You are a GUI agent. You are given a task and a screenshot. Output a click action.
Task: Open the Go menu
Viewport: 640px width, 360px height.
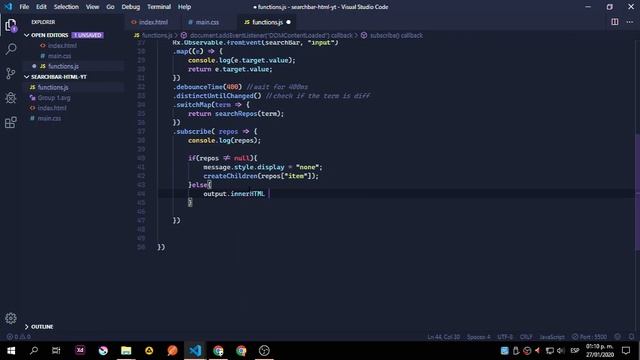110,7
